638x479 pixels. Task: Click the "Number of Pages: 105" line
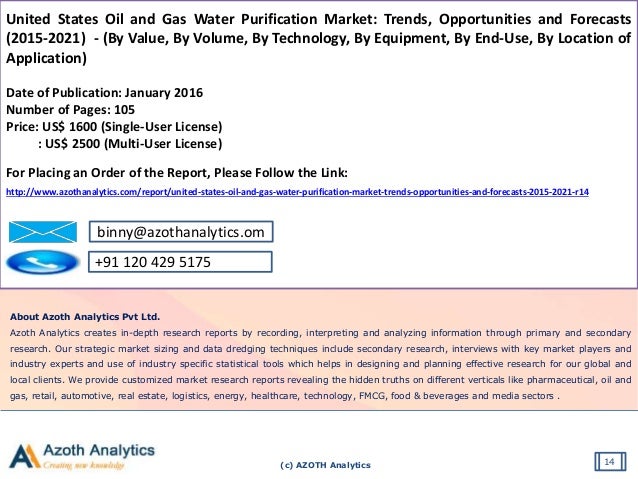70,110
